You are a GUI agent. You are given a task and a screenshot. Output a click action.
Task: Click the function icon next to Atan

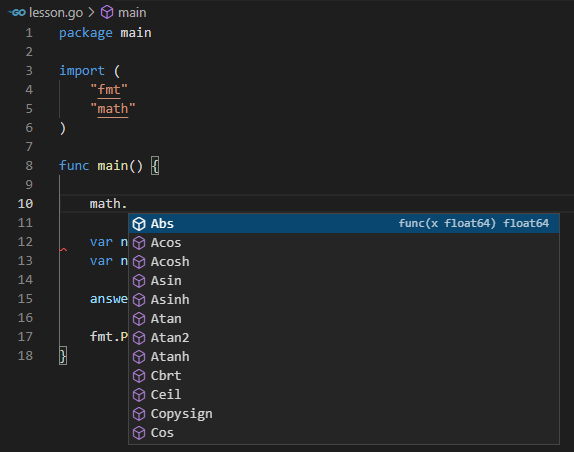click(139, 319)
